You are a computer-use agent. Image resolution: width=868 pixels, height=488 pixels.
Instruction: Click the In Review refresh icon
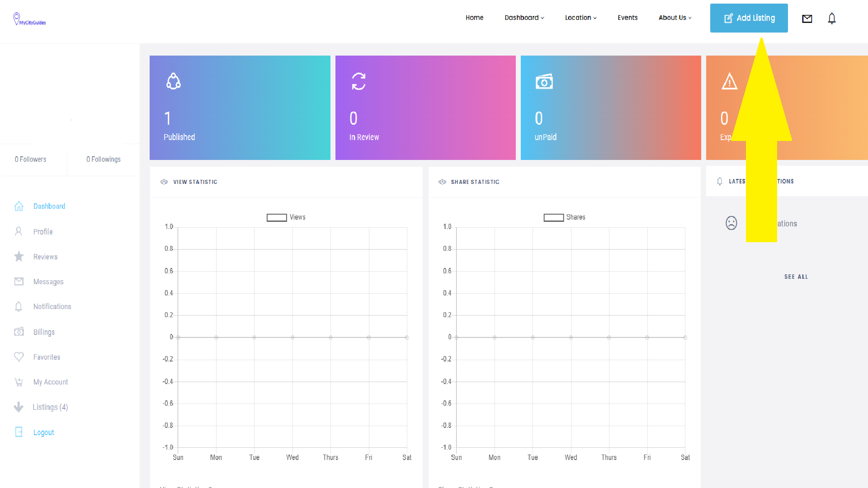point(359,81)
